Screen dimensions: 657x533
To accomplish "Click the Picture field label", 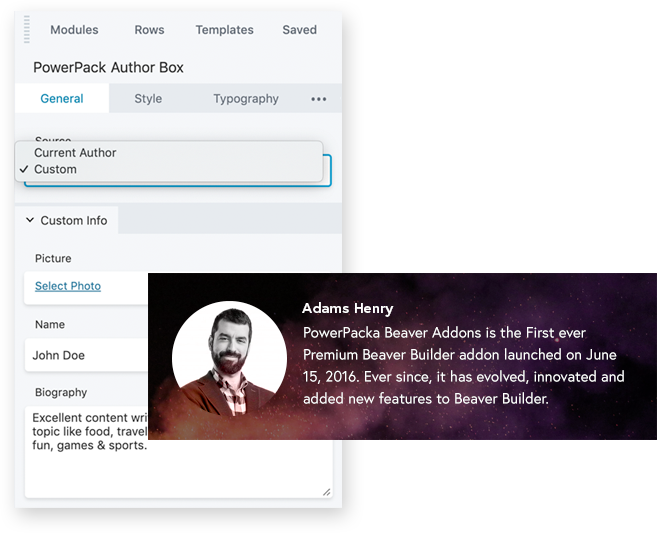I will tap(53, 258).
